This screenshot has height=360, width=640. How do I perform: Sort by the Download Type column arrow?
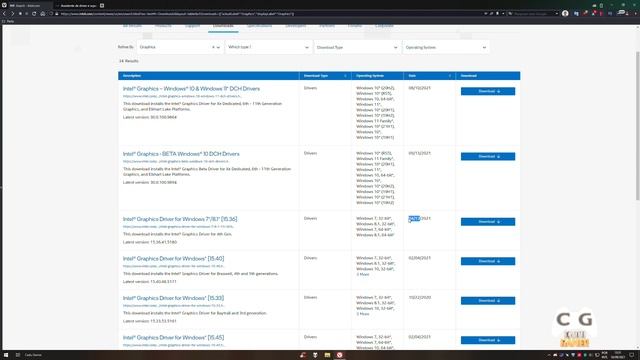(x=345, y=76)
